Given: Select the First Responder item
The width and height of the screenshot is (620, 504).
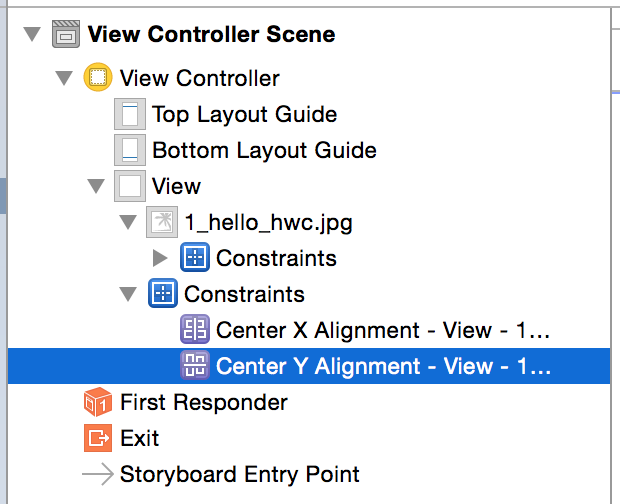Looking at the screenshot, I should coord(203,402).
